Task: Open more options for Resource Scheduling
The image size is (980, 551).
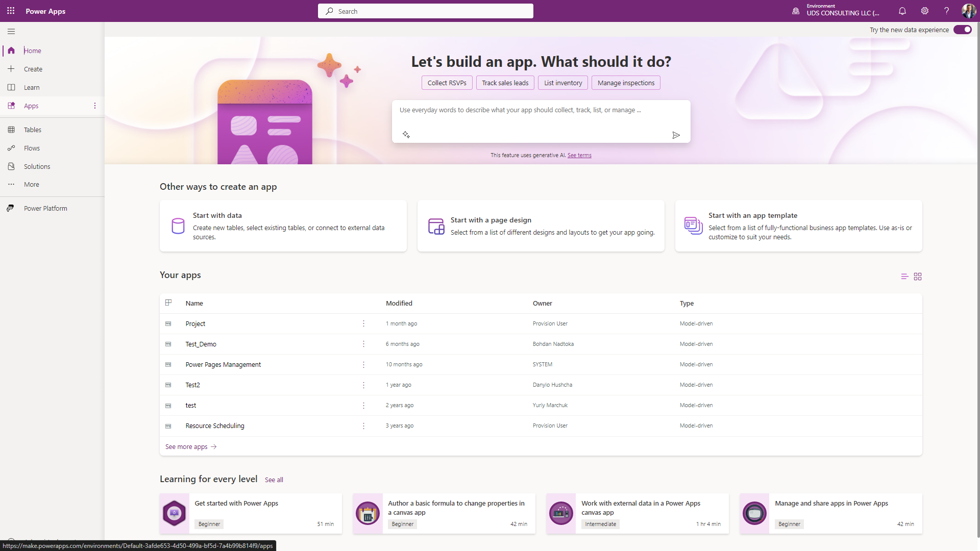Action: point(363,425)
